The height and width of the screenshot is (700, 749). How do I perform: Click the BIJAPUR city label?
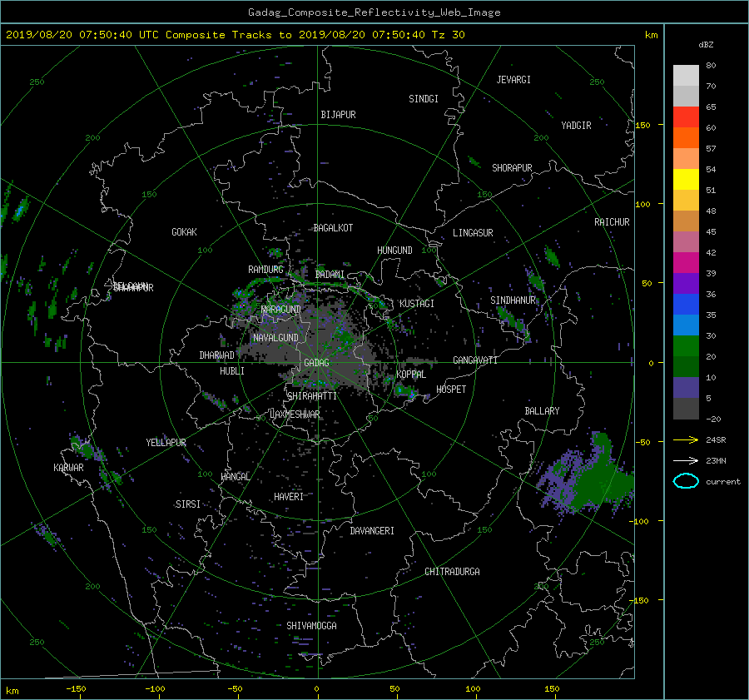pyautogui.click(x=338, y=115)
